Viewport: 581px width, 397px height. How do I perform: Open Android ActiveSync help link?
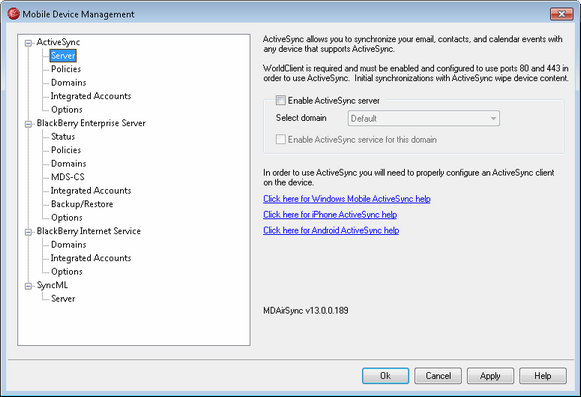(x=331, y=230)
